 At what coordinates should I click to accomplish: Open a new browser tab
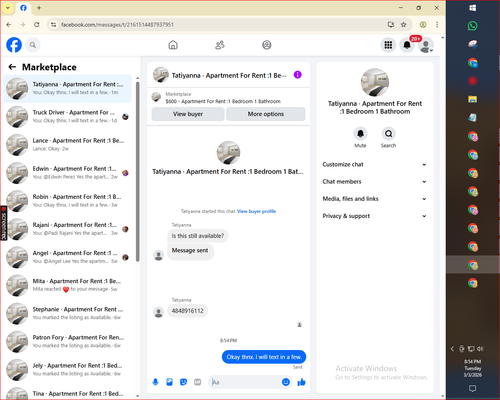[39, 8]
